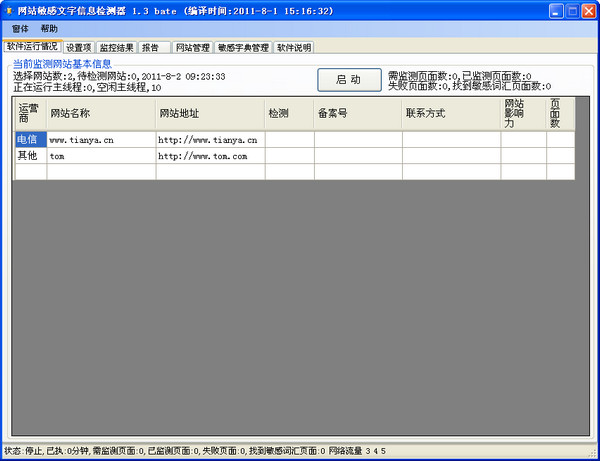Switch to the 软件运行情况 tab
The image size is (600, 461).
[x=32, y=46]
